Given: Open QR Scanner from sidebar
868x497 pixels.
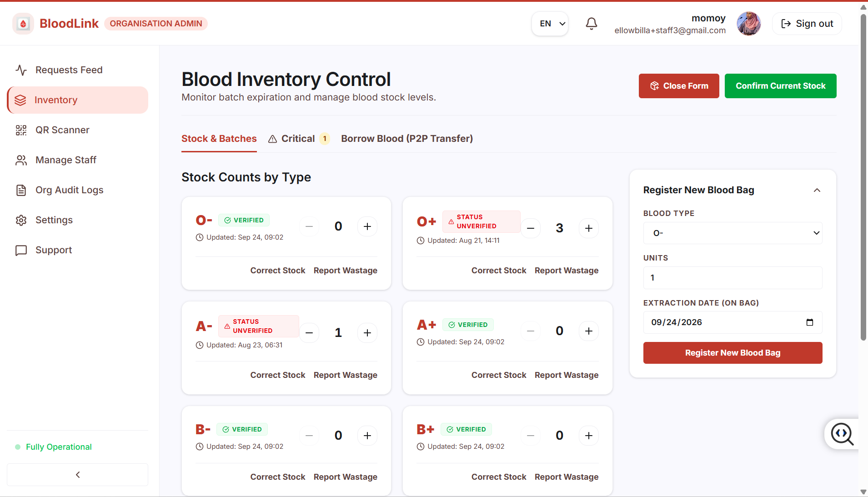Looking at the screenshot, I should [77, 130].
